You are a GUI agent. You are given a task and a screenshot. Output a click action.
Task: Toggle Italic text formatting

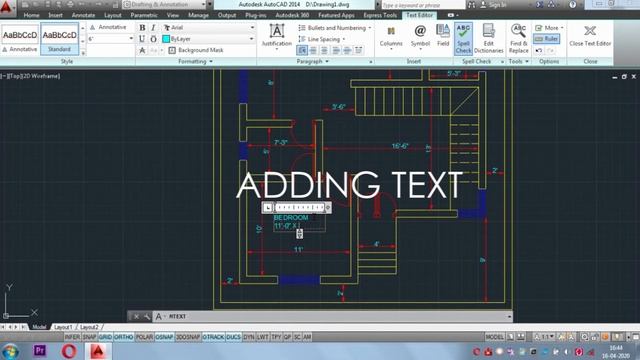point(153,27)
